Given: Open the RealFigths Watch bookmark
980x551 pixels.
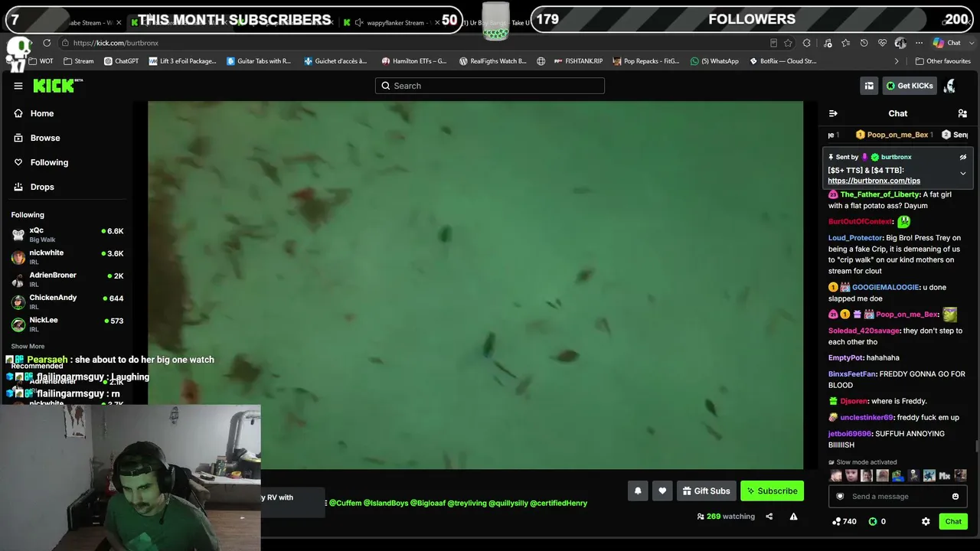Looking at the screenshot, I should [493, 61].
